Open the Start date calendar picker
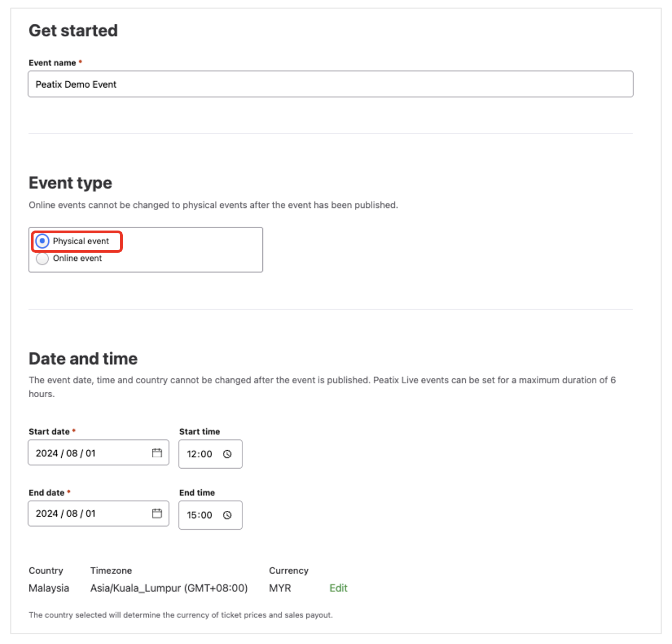The image size is (672, 644). (157, 453)
